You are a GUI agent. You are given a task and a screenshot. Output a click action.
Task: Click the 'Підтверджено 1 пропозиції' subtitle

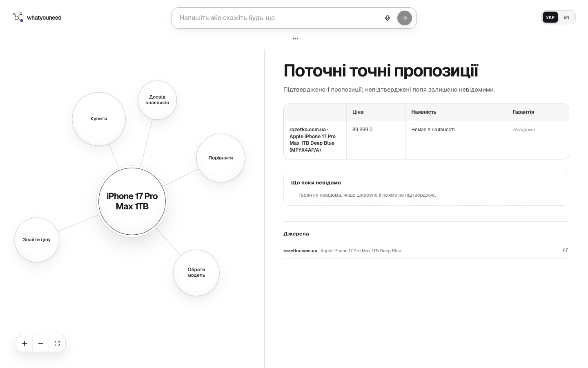pos(389,90)
